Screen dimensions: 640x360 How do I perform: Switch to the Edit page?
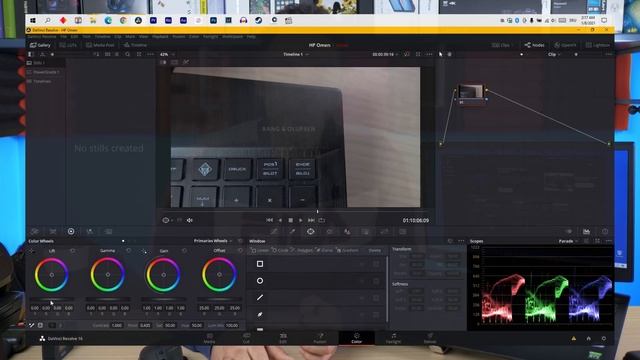[x=283, y=338]
